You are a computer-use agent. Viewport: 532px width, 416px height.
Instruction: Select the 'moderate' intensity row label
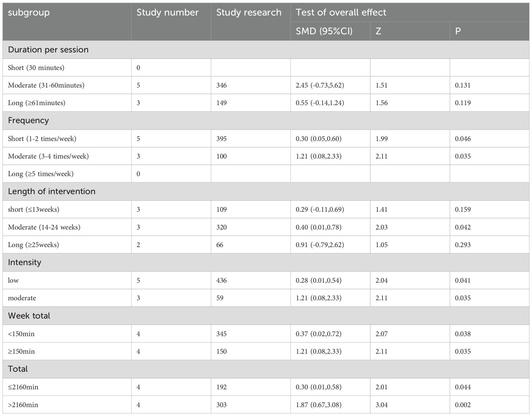pos(22,298)
